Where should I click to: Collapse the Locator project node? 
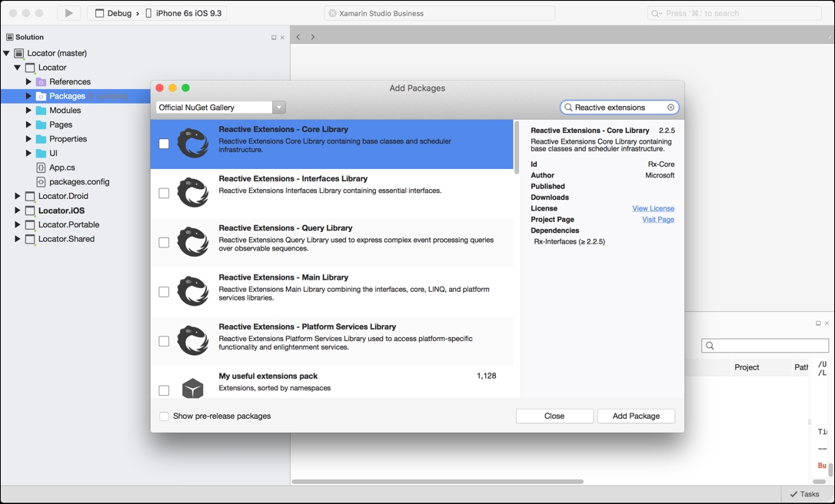18,68
